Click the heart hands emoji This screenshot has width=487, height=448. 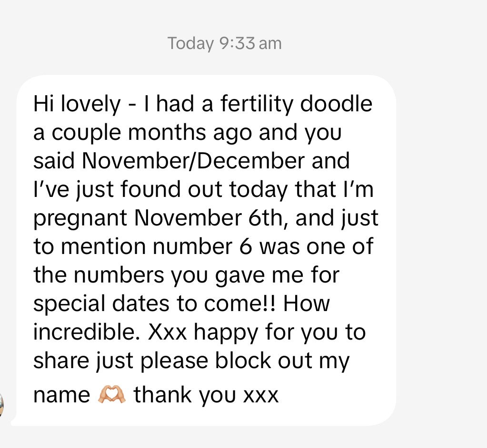(112, 395)
